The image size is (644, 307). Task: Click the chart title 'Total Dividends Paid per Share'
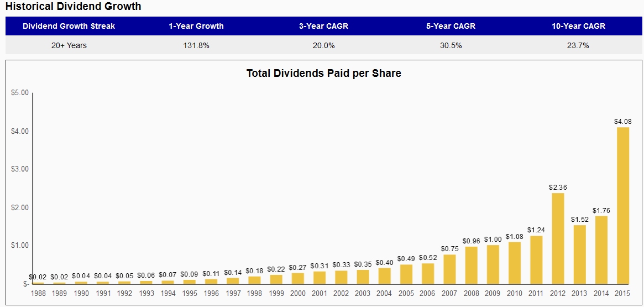(x=323, y=74)
